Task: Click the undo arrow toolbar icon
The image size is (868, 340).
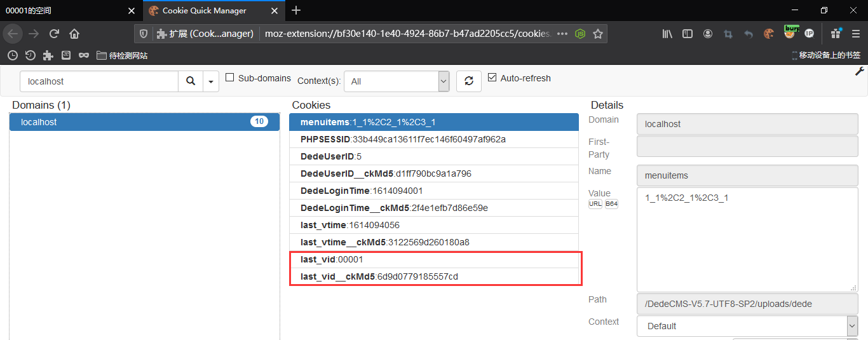Action: pyautogui.click(x=749, y=34)
